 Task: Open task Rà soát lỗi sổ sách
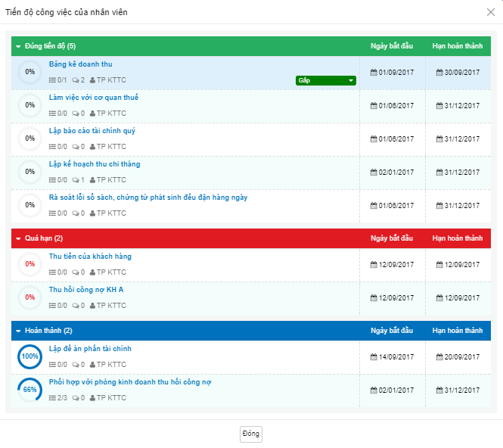pos(147,198)
